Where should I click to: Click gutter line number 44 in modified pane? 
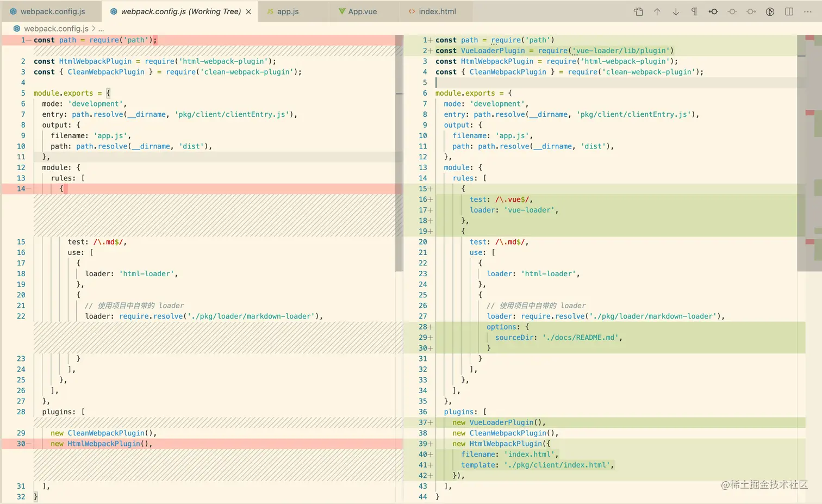click(x=422, y=497)
